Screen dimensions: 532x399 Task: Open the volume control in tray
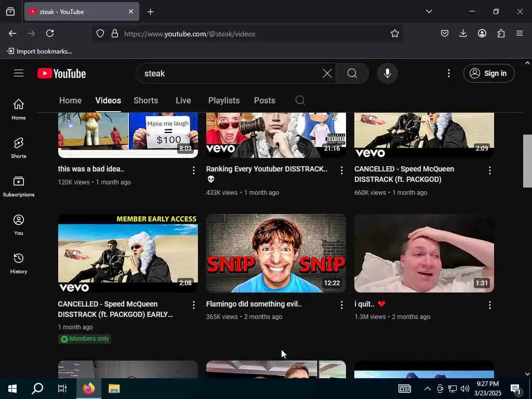(x=465, y=389)
